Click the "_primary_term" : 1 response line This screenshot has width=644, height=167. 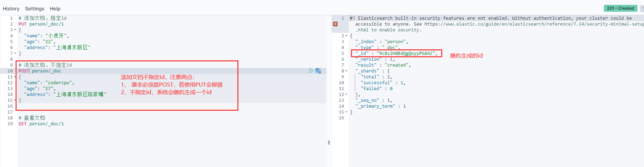click(x=381, y=106)
